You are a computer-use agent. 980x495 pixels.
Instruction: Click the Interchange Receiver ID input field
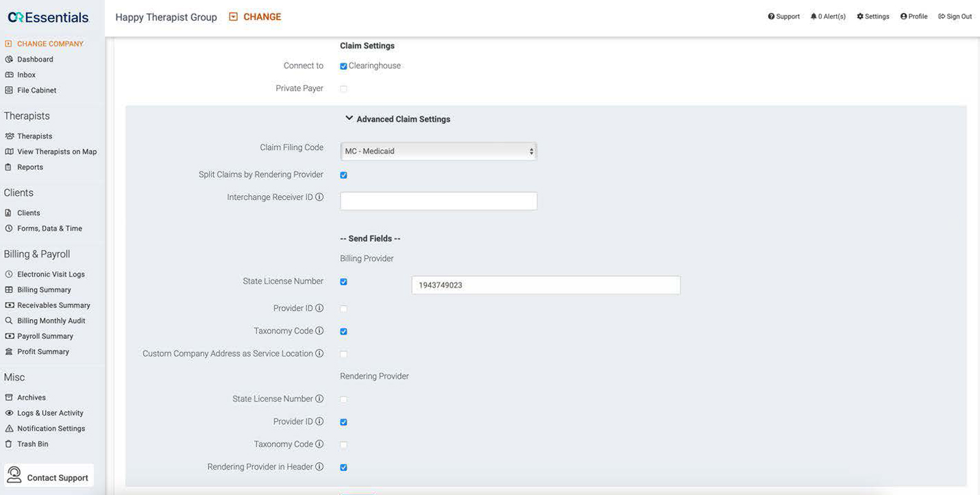tap(438, 200)
